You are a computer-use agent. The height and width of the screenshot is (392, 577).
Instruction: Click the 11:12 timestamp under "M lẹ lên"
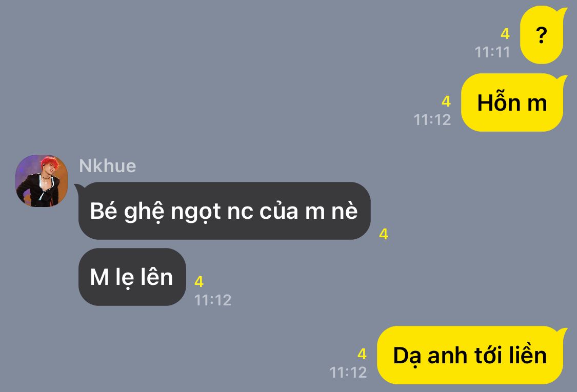point(213,300)
